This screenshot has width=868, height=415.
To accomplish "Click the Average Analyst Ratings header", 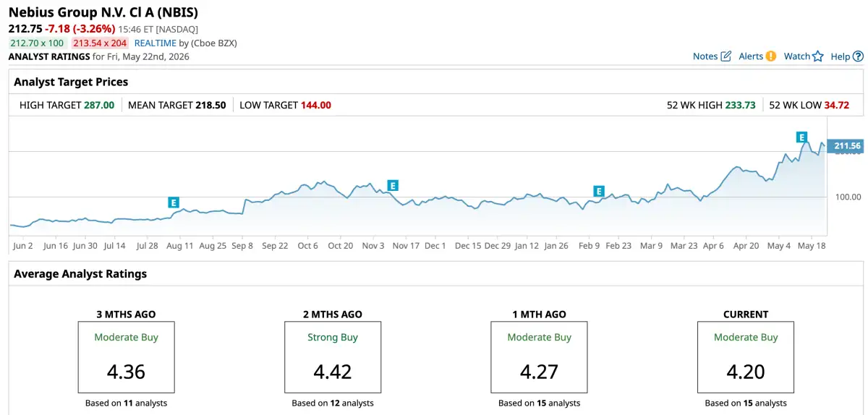I will (80, 274).
